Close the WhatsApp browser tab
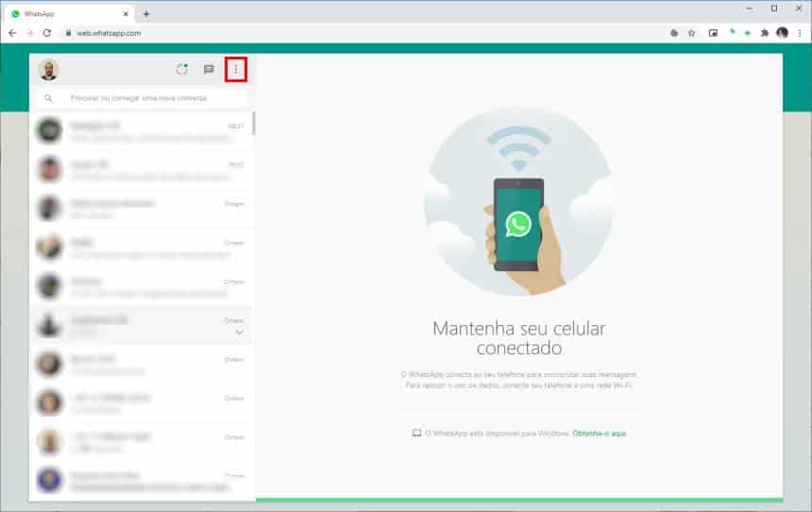The height and width of the screenshot is (512, 812). click(126, 14)
